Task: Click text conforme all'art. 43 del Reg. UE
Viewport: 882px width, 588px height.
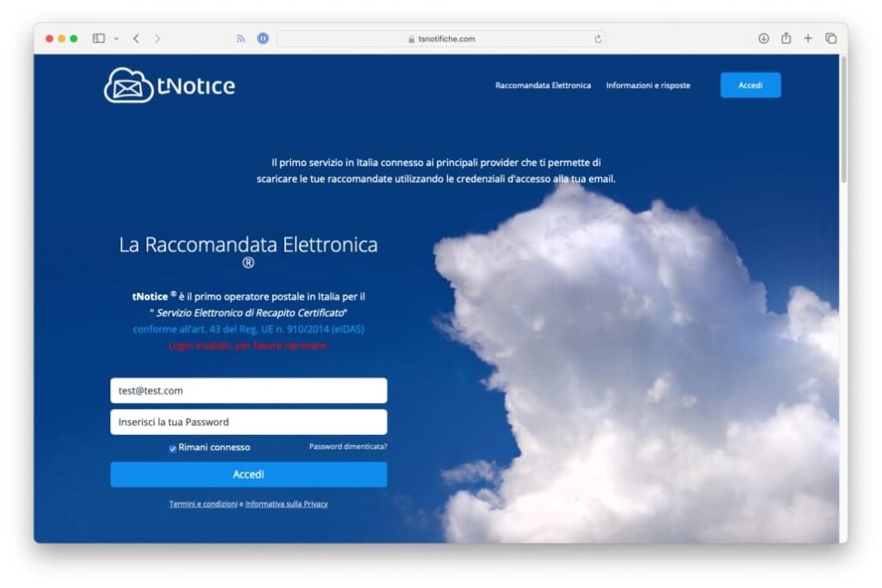Action: point(248,329)
